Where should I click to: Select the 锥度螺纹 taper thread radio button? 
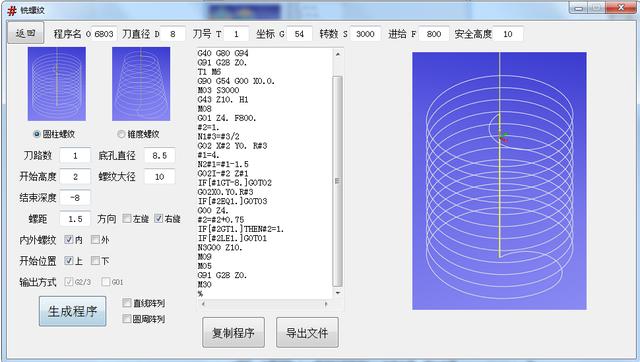click(x=121, y=134)
